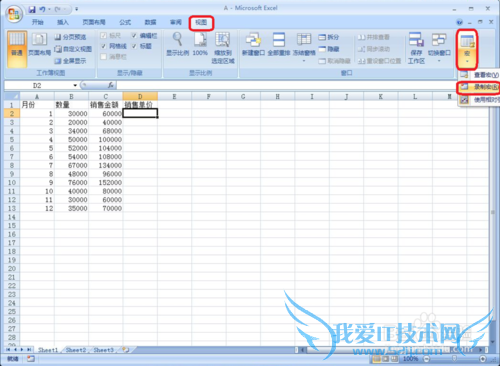Image resolution: width=500 pixels, height=366 pixels.
Task: Enter 全屏显示 full screen mode
Action: pos(70,61)
